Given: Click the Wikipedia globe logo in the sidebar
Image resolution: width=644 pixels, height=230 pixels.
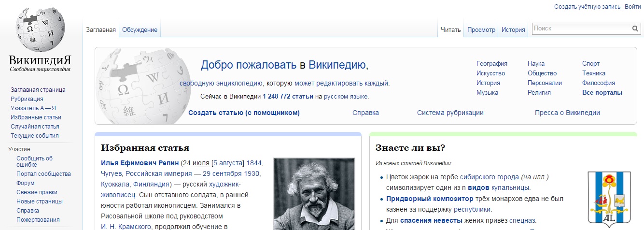Looking at the screenshot, I should [40, 40].
